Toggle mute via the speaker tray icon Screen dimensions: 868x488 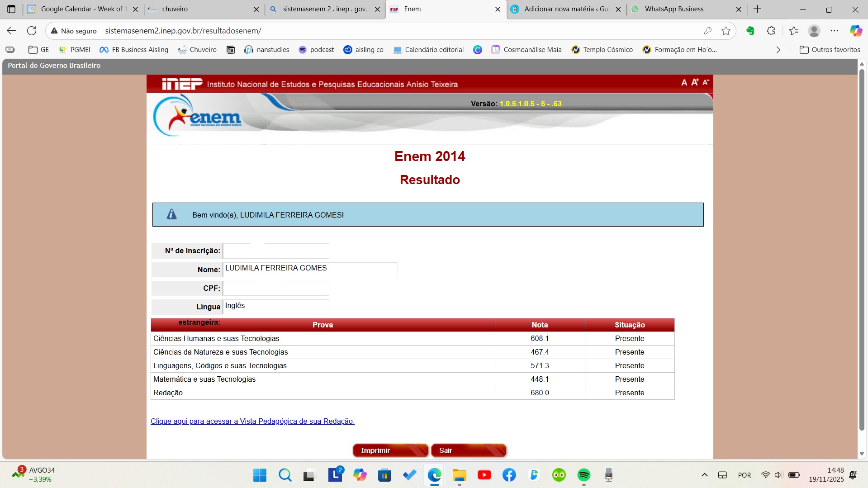(x=778, y=475)
